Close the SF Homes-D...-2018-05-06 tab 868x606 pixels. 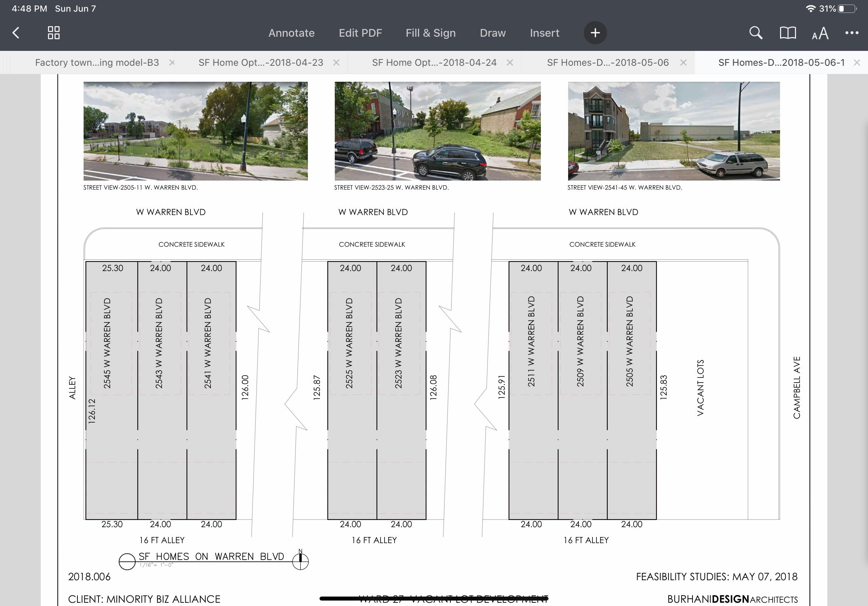tap(683, 62)
